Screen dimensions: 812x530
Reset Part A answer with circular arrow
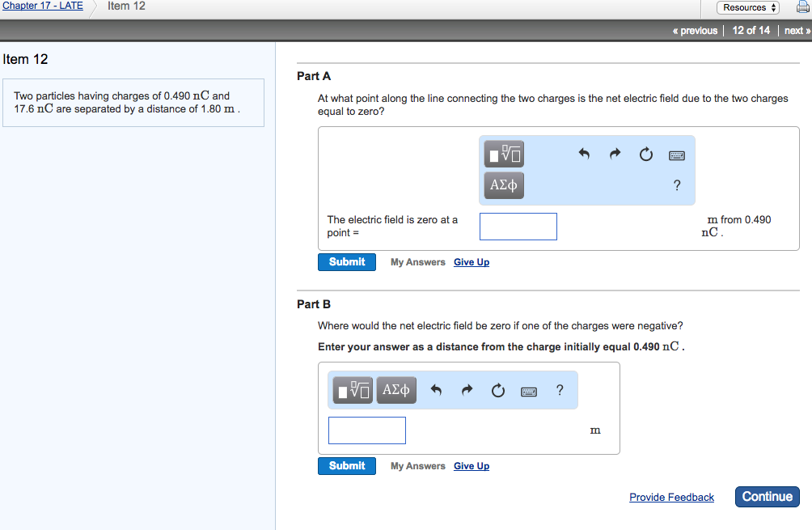pos(645,154)
